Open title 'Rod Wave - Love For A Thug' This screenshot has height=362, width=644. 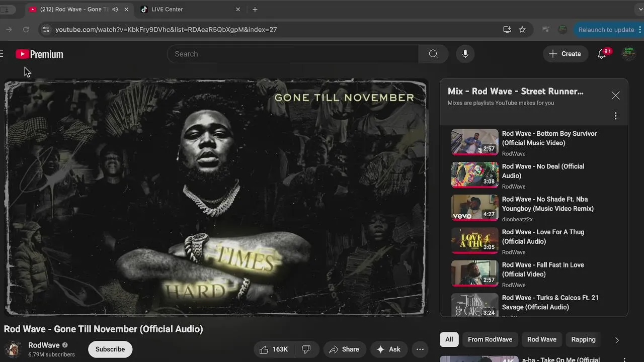[543, 237]
